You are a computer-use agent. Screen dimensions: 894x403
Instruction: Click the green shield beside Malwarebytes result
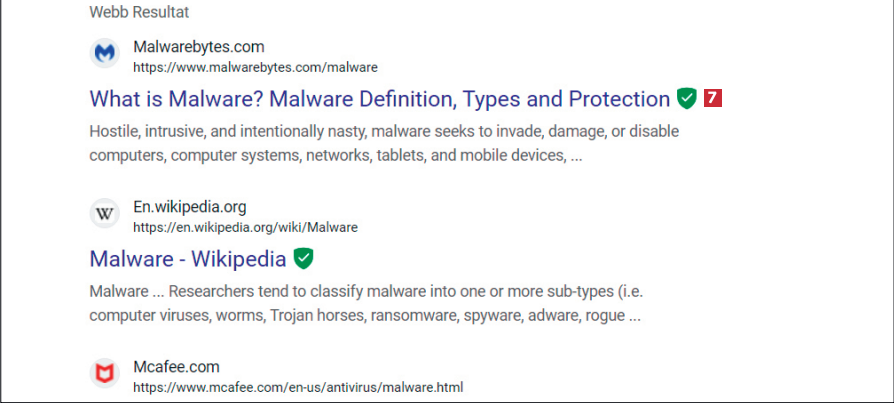(686, 98)
